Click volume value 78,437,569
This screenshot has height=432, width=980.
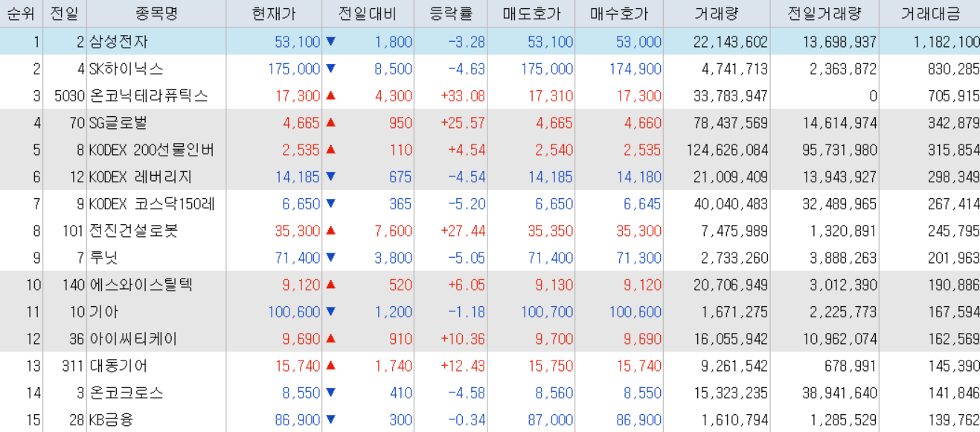731,123
